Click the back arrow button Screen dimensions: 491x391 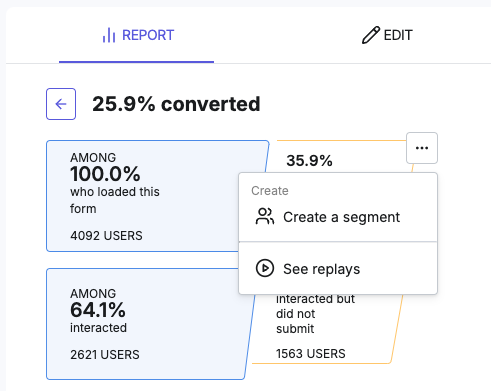click(61, 104)
